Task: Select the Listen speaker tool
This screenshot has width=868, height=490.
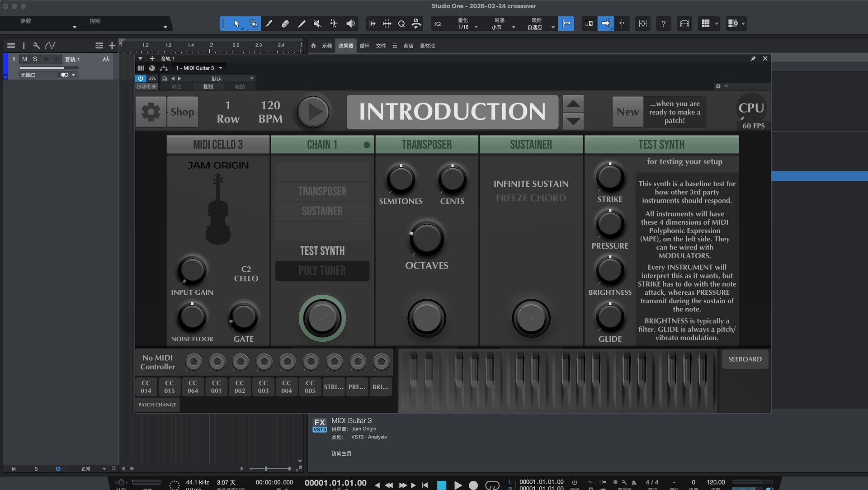Action: tap(350, 24)
